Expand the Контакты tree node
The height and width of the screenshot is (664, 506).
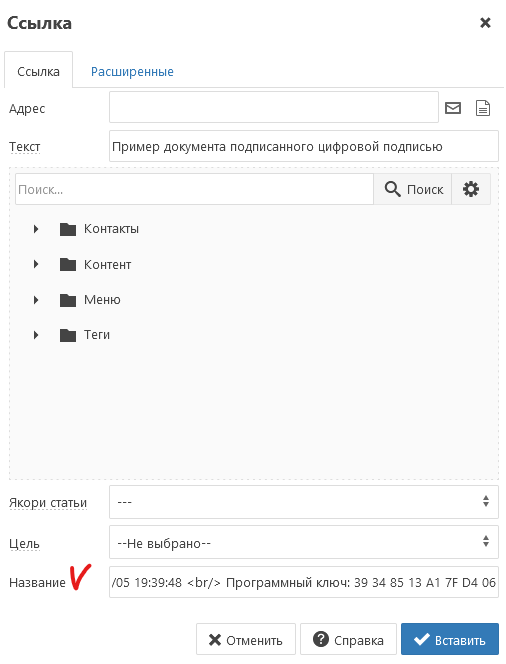(x=36, y=229)
